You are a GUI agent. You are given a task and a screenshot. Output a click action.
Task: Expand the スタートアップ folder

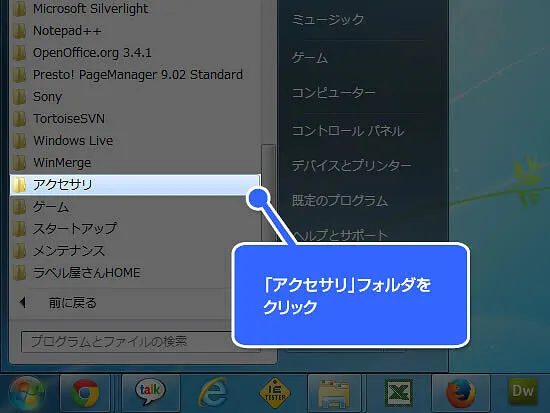[135, 229]
